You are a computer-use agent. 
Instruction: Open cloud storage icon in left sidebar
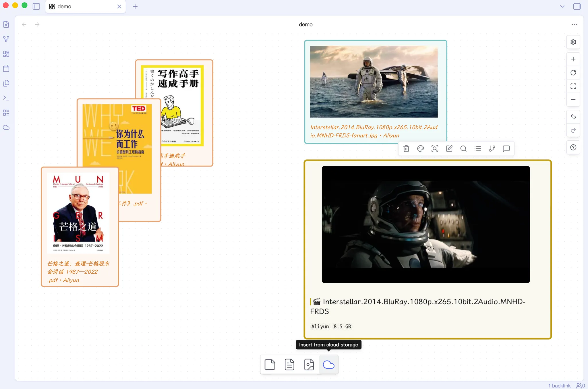pyautogui.click(x=6, y=127)
